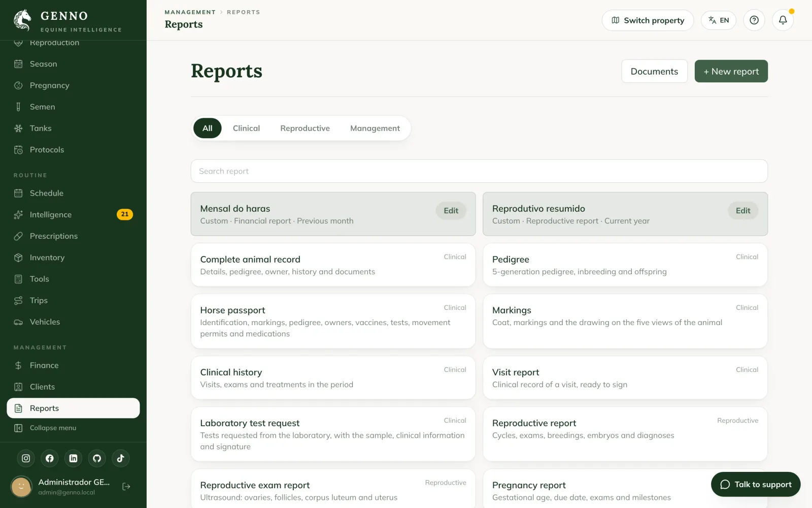
Task: Click the Prescriptions pill icon
Action: click(x=18, y=236)
